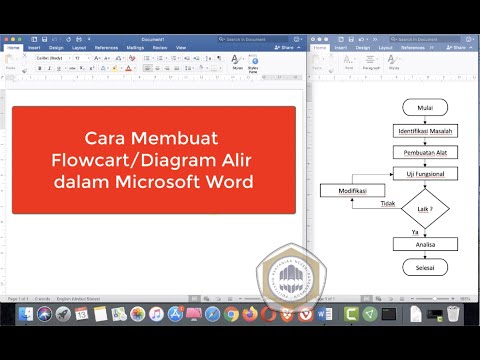The height and width of the screenshot is (360, 480).
Task: Click the Undo icon in right Word window
Action: pyautogui.click(x=361, y=39)
